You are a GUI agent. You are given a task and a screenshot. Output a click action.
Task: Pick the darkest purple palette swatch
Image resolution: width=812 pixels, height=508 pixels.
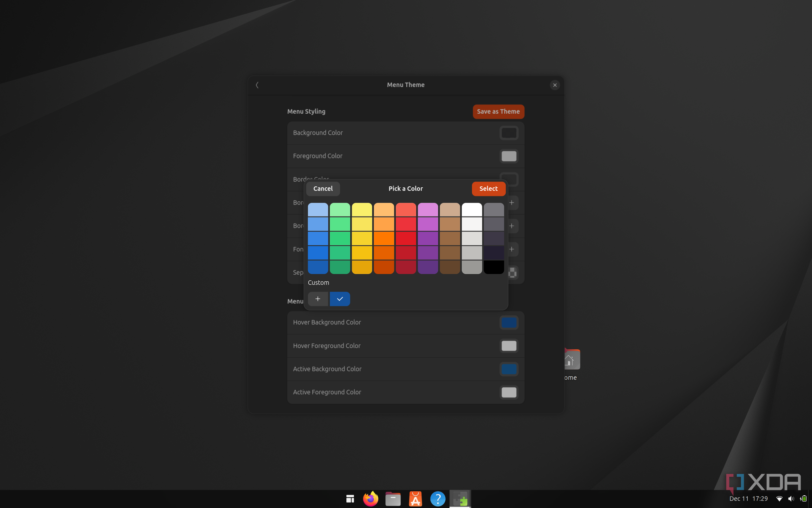[x=428, y=267]
